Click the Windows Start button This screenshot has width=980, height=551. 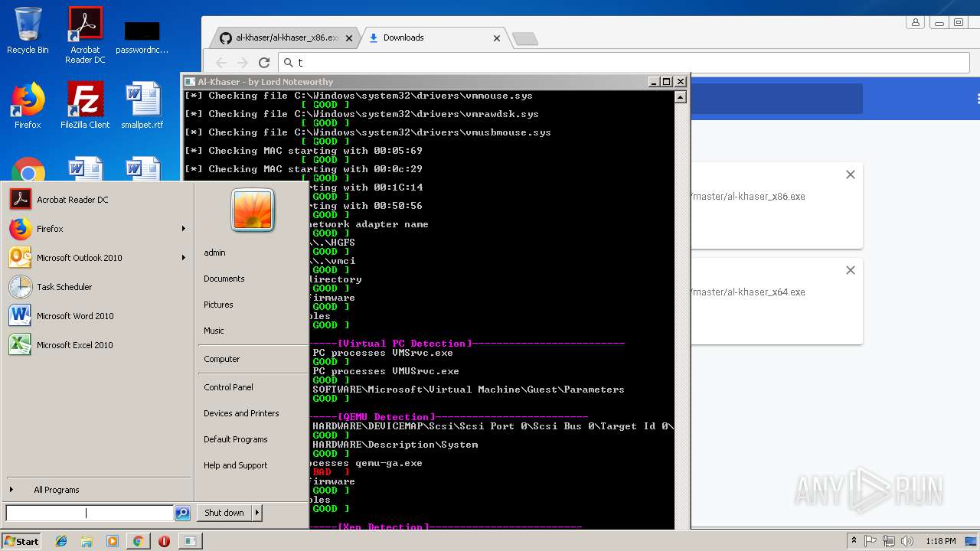21,541
